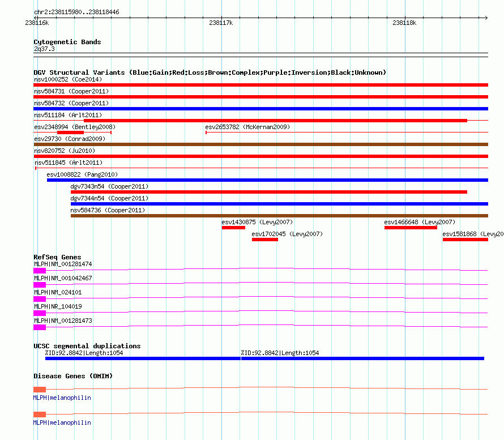Click the MLPH|NM_001042467 transcript label

point(63,278)
